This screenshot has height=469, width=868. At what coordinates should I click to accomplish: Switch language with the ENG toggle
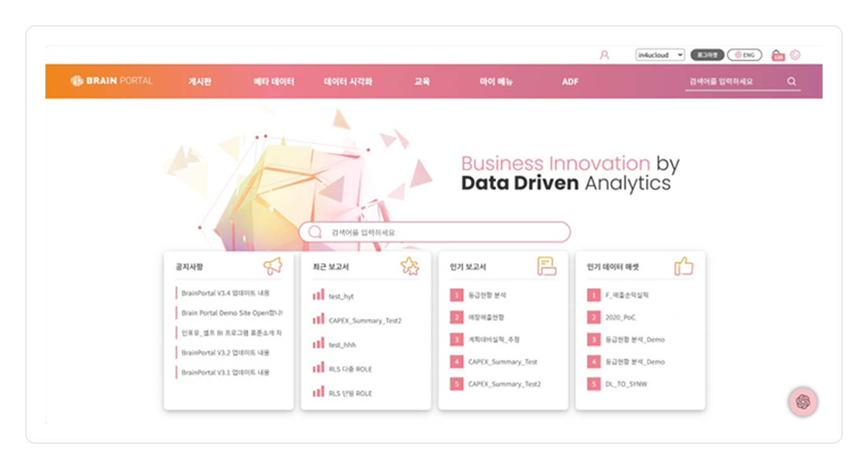click(744, 55)
